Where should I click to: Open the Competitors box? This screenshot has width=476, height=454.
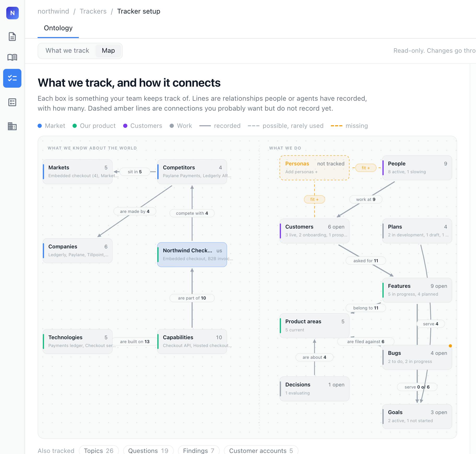pos(192,171)
